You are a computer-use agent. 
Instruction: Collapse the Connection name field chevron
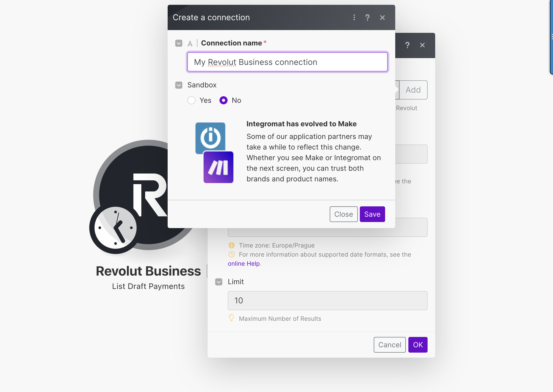click(x=179, y=43)
